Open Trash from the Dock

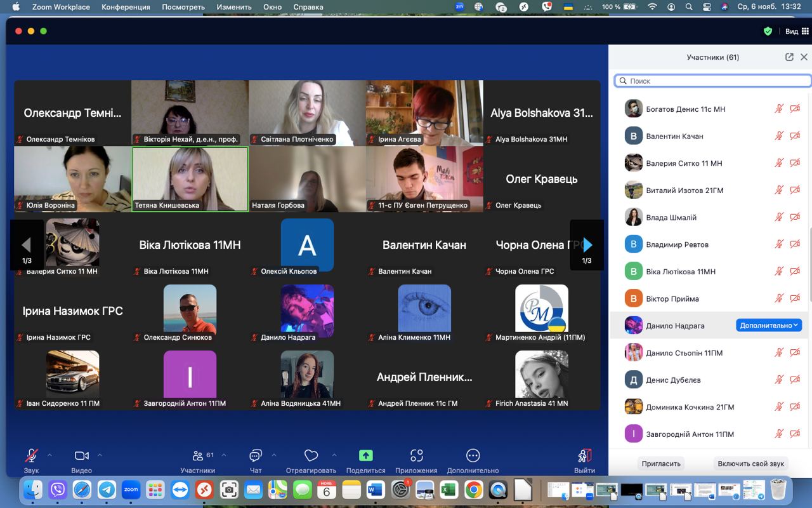click(778, 490)
